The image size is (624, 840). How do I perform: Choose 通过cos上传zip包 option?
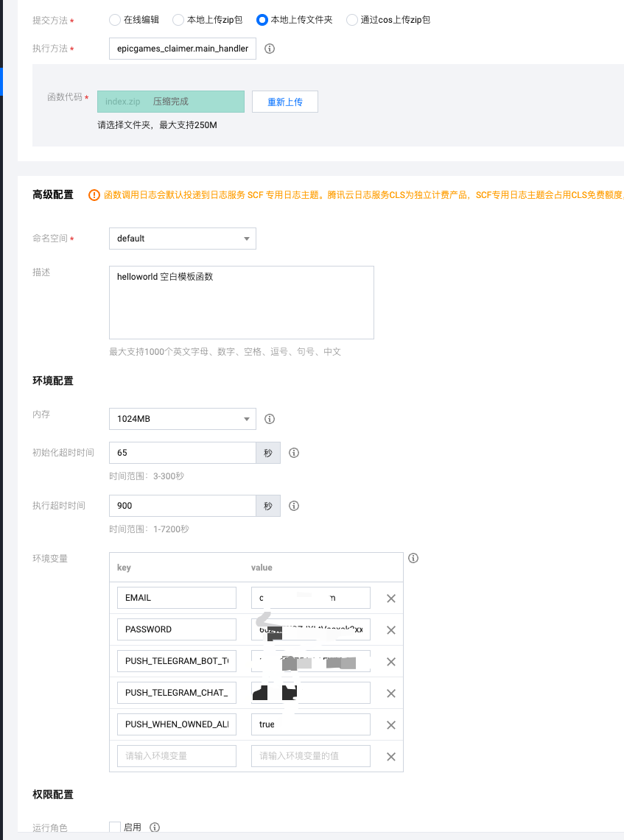352,20
